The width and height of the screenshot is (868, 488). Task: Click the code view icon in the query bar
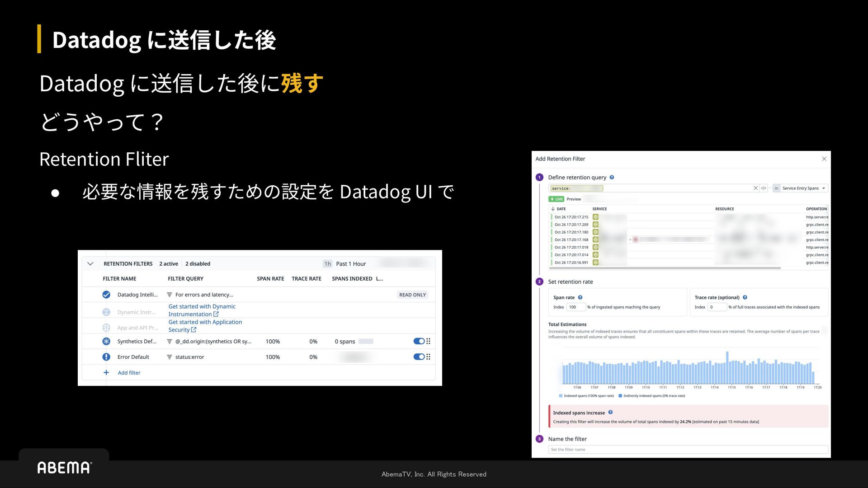764,188
